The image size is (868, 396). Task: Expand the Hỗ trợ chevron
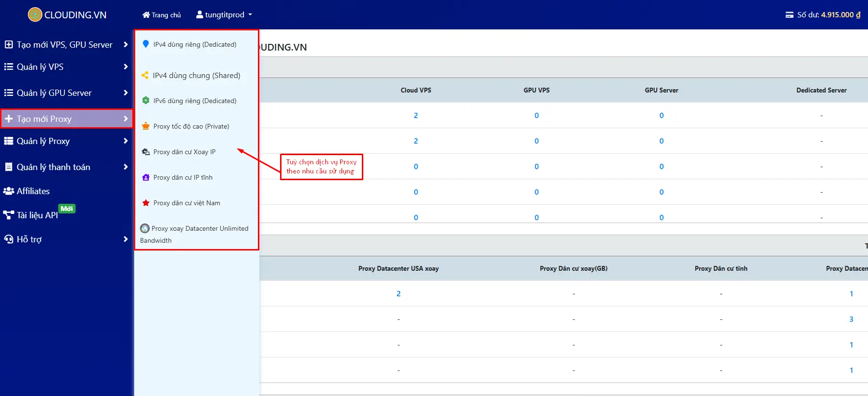pos(126,239)
